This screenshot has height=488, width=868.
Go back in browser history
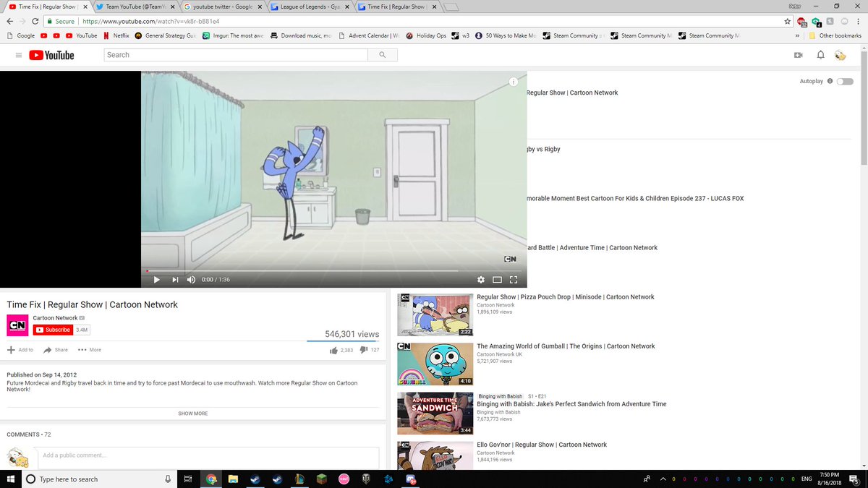(x=9, y=21)
